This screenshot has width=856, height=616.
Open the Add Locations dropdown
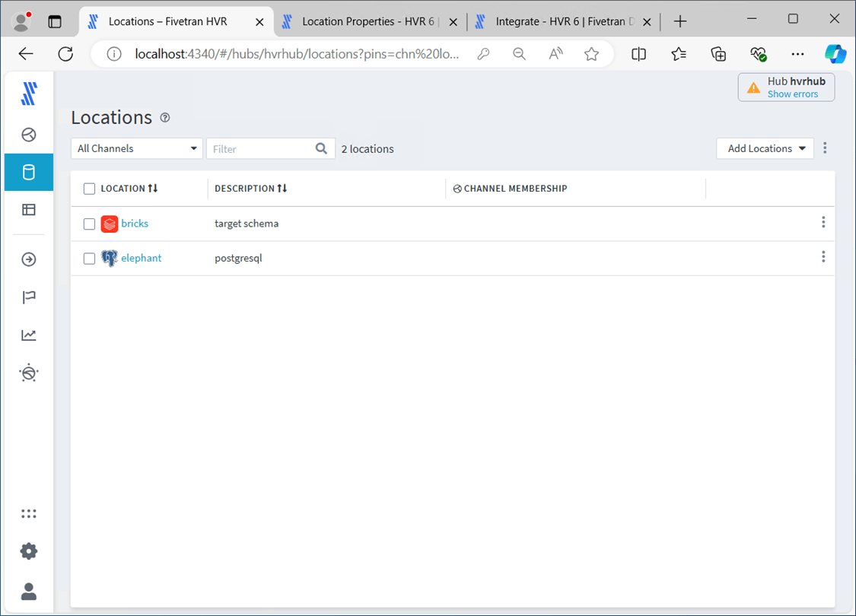765,148
